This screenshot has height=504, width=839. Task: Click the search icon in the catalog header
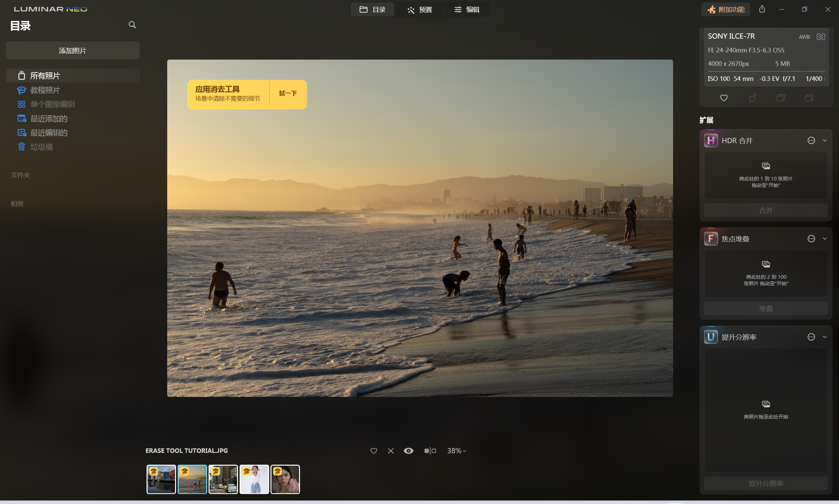tap(132, 25)
